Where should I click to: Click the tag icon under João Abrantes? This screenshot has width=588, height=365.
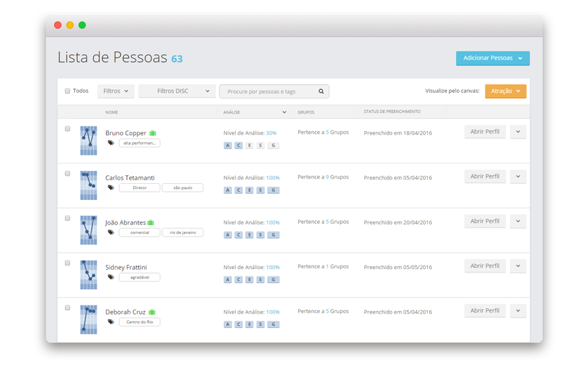111,233
